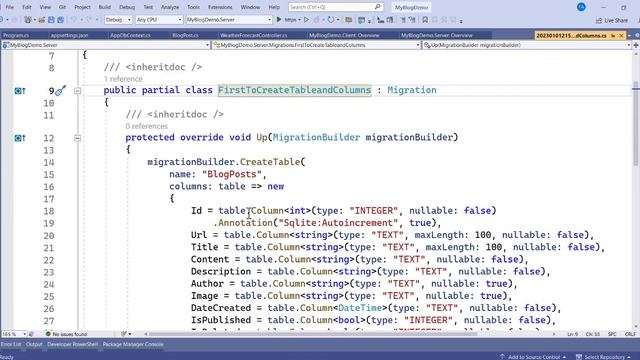
Task: Open the member navigation dropdown Up(MigrationBuilder)
Action: point(527,45)
